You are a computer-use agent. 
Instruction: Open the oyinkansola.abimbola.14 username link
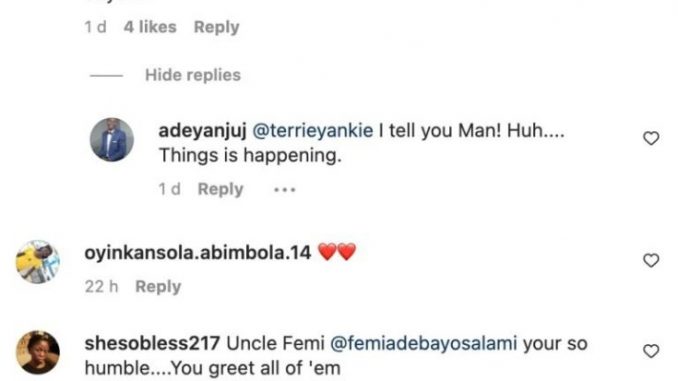(x=198, y=253)
